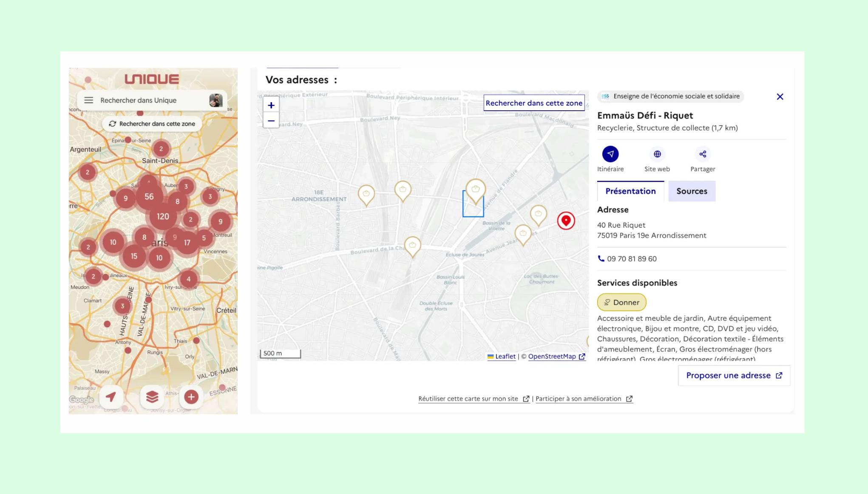Screen dimensions: 868x494
Task: Tap the refresh Rechercher dans cette zone pill
Action: tap(152, 124)
